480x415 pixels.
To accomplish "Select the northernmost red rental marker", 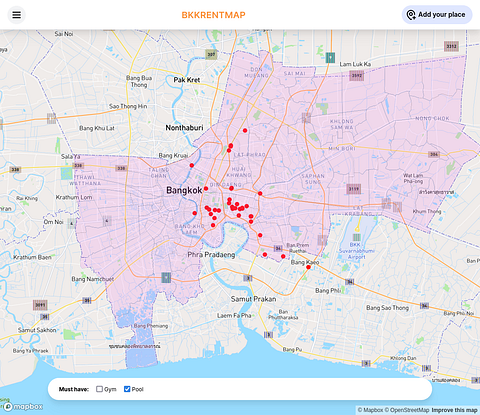I will click(x=245, y=130).
